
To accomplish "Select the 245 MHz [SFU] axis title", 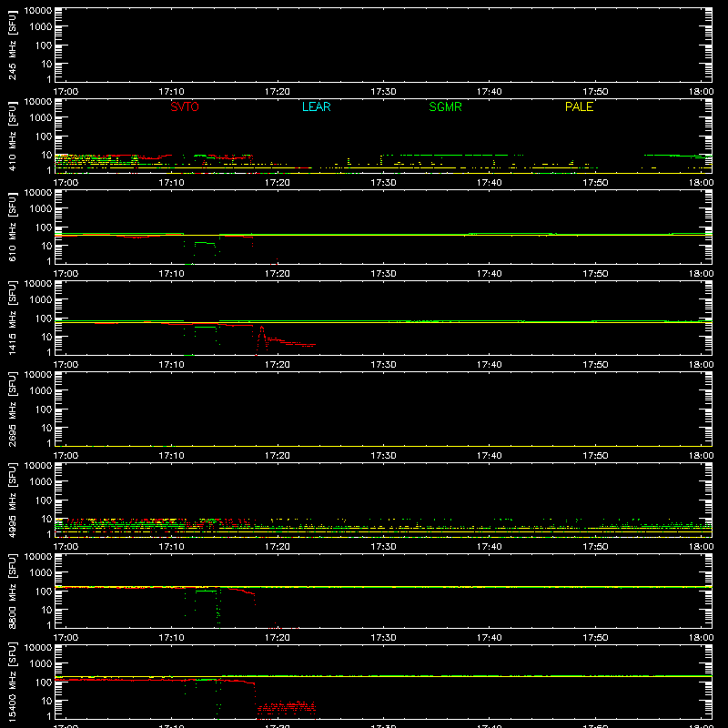I will pos(12,45).
